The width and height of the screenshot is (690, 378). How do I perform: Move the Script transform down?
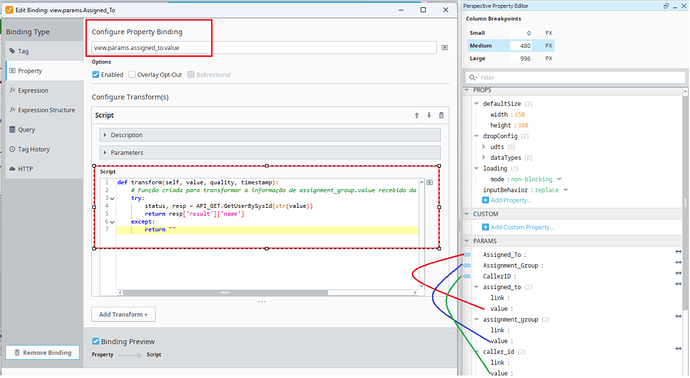[429, 115]
